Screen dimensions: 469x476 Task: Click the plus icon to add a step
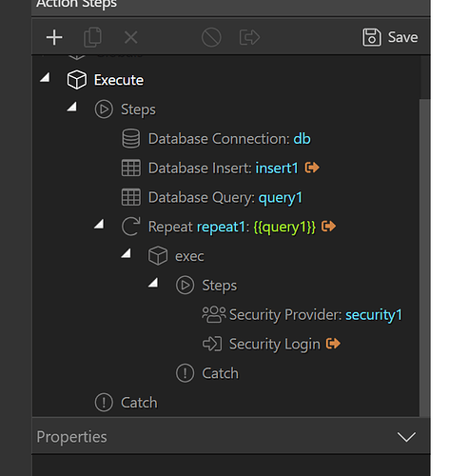54,37
